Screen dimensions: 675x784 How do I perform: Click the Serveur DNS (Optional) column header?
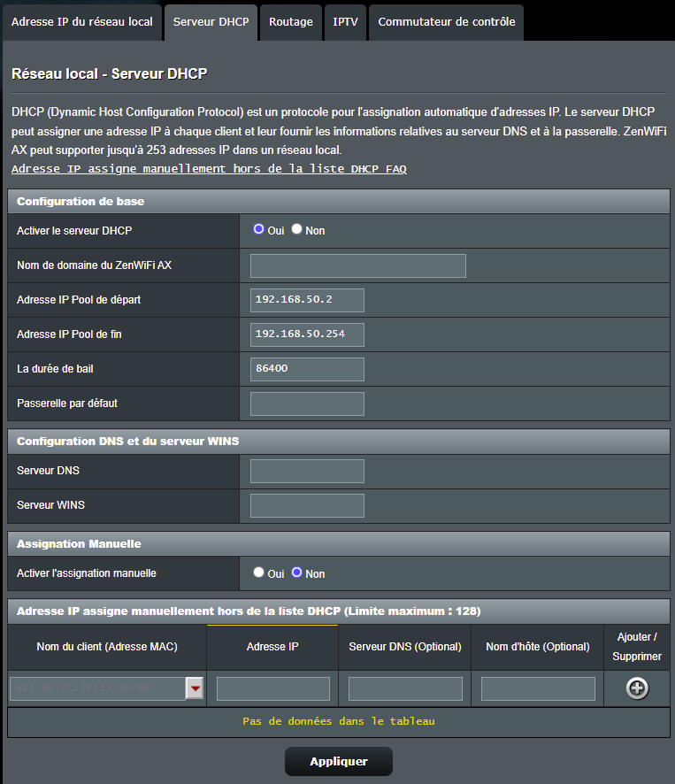405,647
